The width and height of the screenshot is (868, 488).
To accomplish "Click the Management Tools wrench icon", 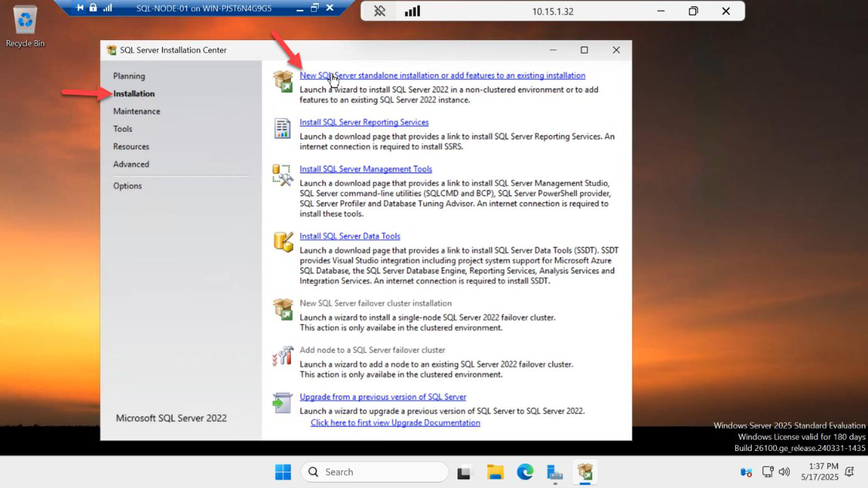I will tap(283, 175).
